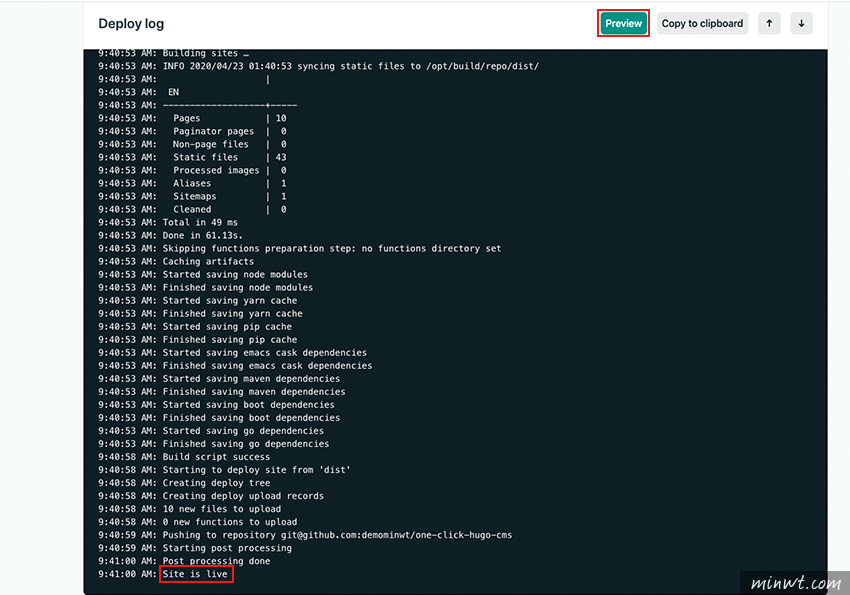
Task: Select the "Post processing done" log line
Action: point(184,561)
